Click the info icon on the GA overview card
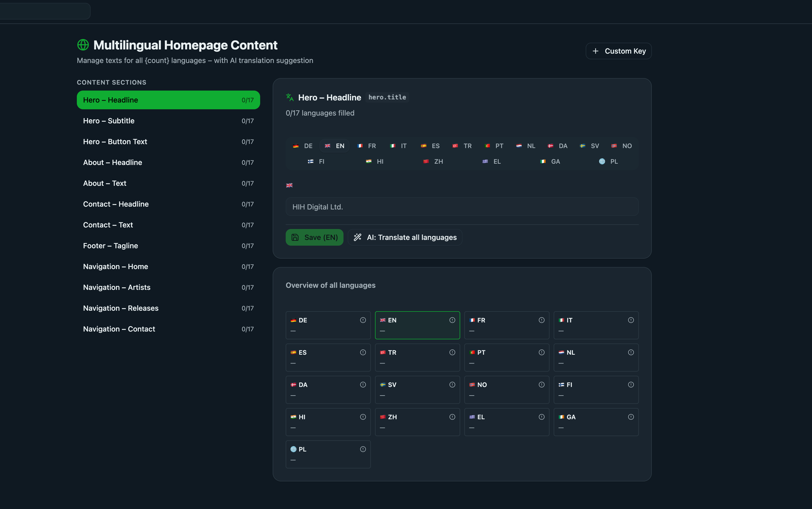This screenshot has width=812, height=509. (x=631, y=417)
